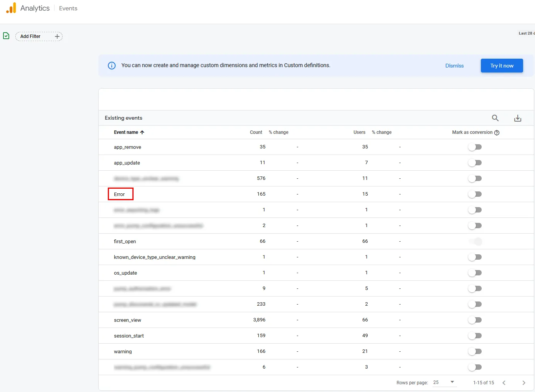Open the Mark as conversion help icon
Viewport: 535px width, 392px height.
497,133
